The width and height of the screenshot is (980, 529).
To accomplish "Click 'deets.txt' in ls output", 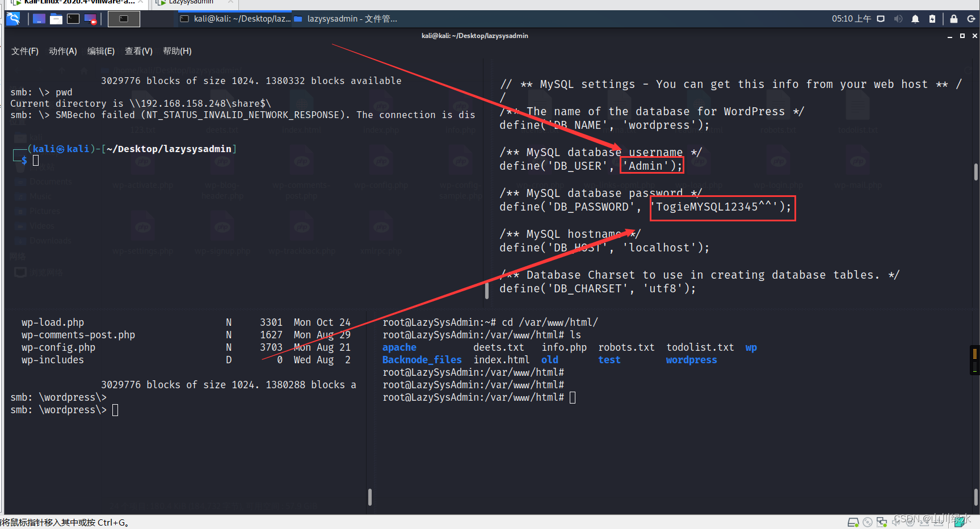I will (499, 347).
